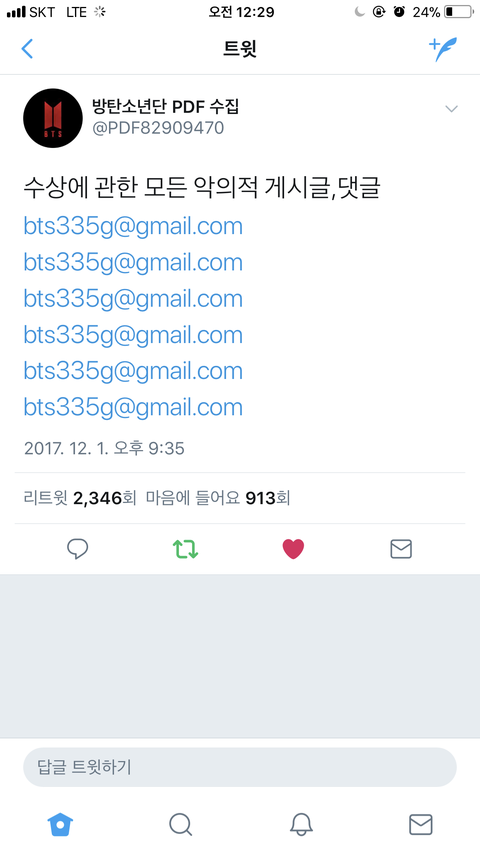Open the tweet options chevron menu
This screenshot has width=480, height=853.
click(451, 109)
